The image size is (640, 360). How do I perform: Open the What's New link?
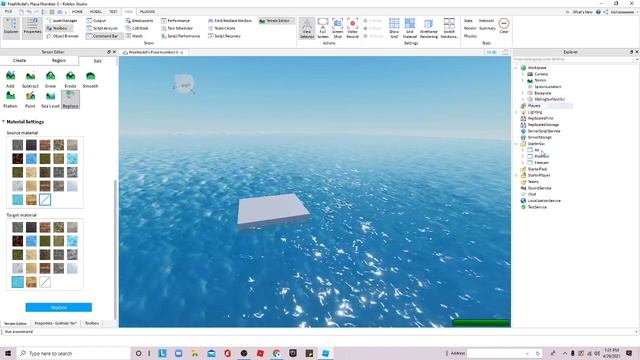[582, 12]
